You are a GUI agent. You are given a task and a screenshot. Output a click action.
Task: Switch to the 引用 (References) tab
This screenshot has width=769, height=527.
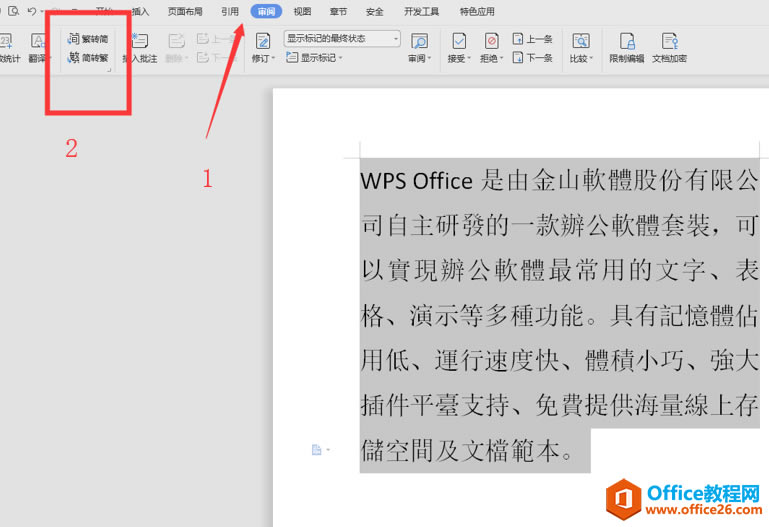tap(230, 11)
